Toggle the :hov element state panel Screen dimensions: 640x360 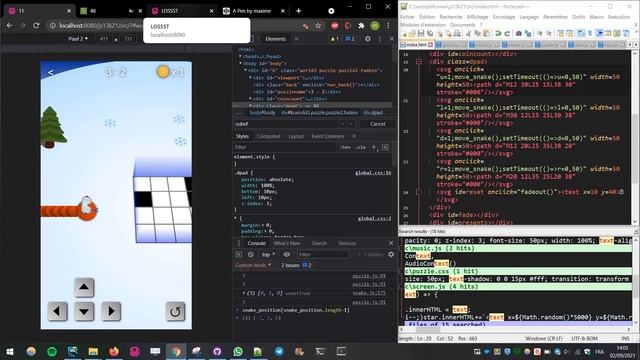[x=345, y=147]
